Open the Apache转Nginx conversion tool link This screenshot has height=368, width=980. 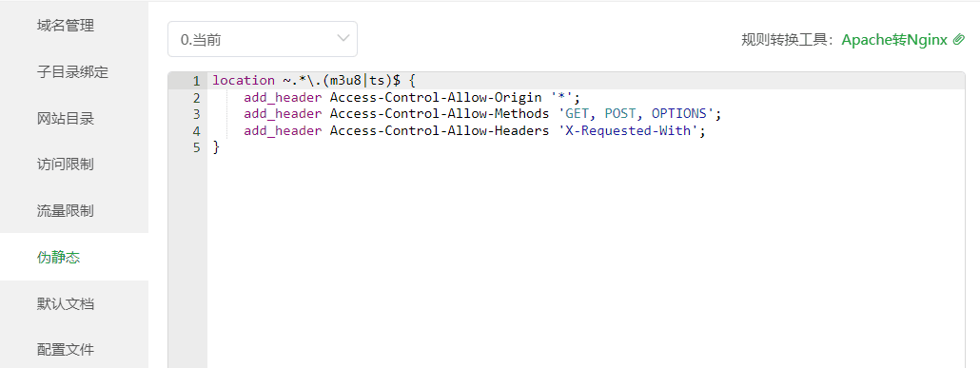tap(895, 40)
